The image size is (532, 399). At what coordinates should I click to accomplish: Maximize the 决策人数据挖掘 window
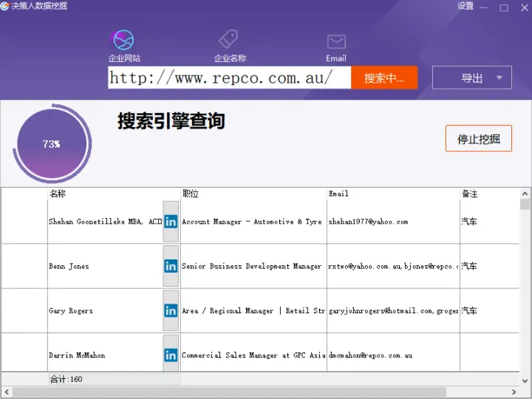click(504, 7)
